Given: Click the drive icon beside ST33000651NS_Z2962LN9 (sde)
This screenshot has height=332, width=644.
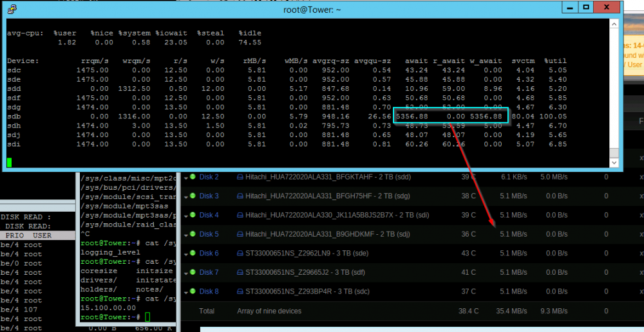Looking at the screenshot, I should click(x=240, y=254).
